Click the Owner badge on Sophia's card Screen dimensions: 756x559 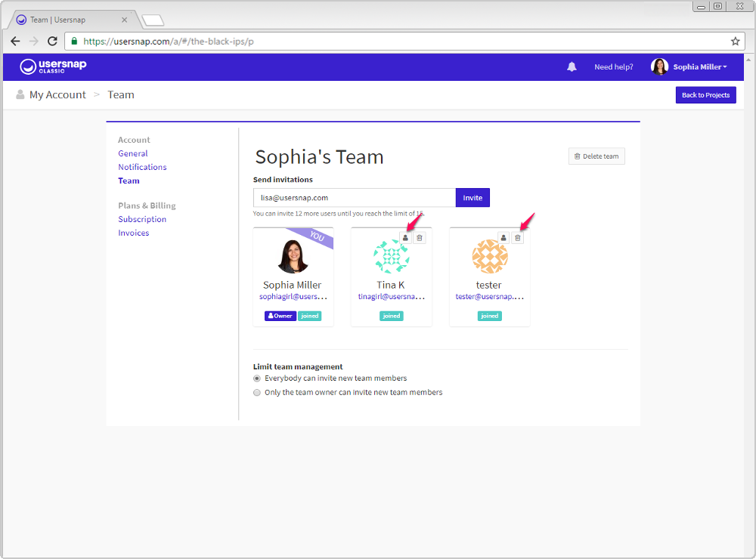(x=280, y=316)
